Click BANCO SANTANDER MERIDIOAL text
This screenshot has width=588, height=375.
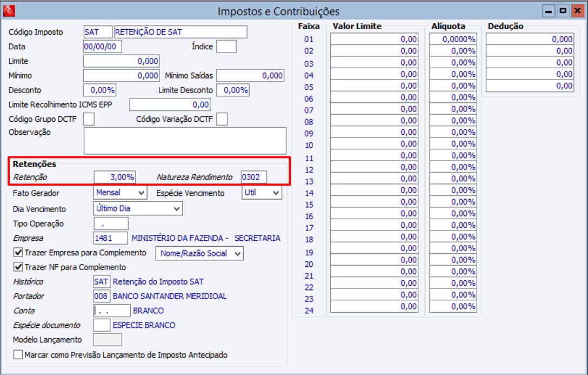pyautogui.click(x=170, y=296)
